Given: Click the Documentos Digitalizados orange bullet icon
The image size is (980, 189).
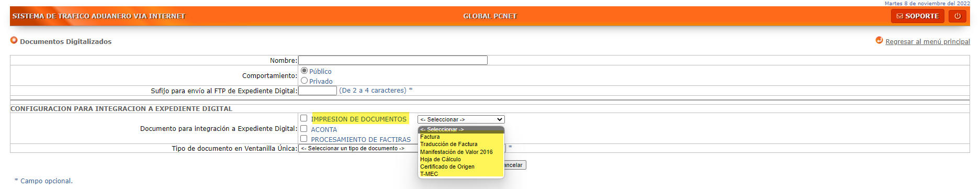Looking at the screenshot, I should (x=14, y=40).
